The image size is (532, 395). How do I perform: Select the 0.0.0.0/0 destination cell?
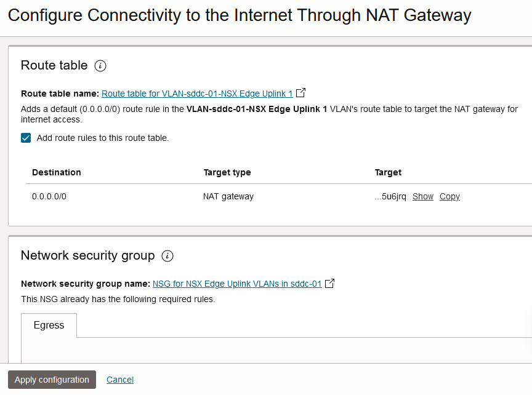point(50,196)
